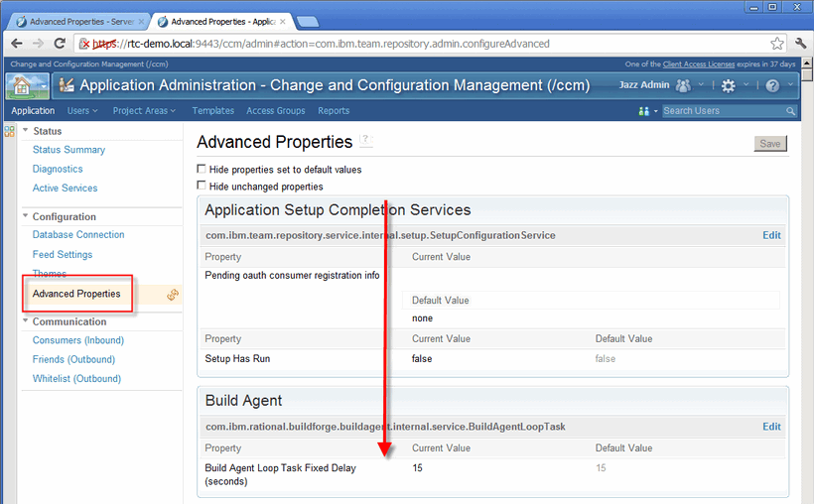Open the gear administration menu

729,85
